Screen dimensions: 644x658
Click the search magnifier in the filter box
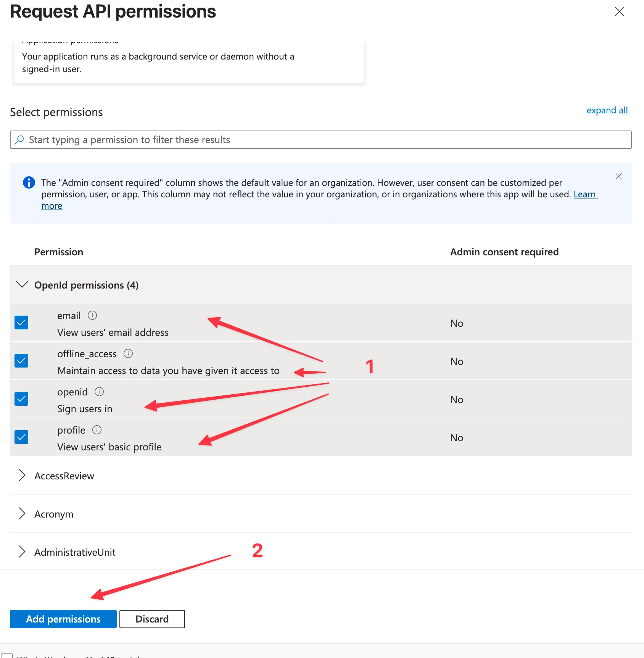coord(19,140)
